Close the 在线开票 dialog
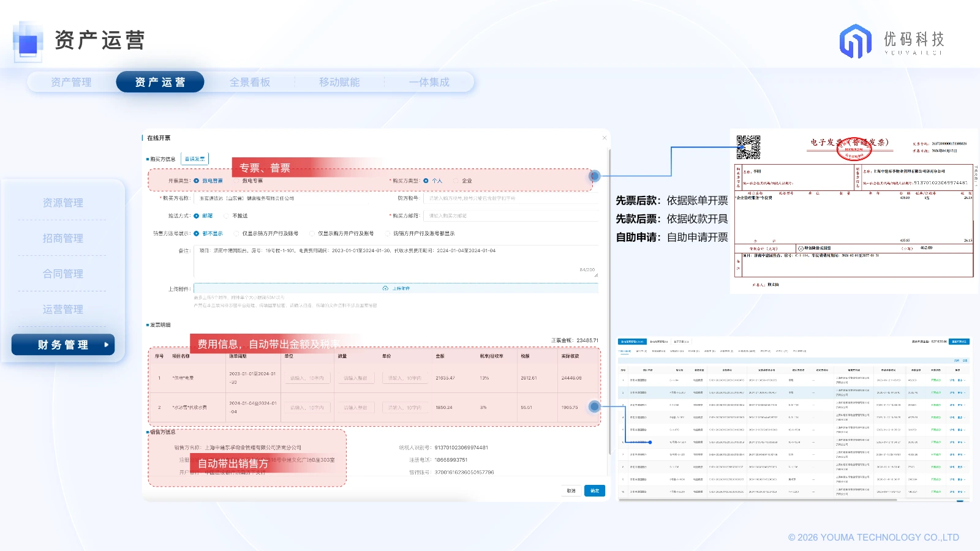980x551 pixels. pos(604,138)
